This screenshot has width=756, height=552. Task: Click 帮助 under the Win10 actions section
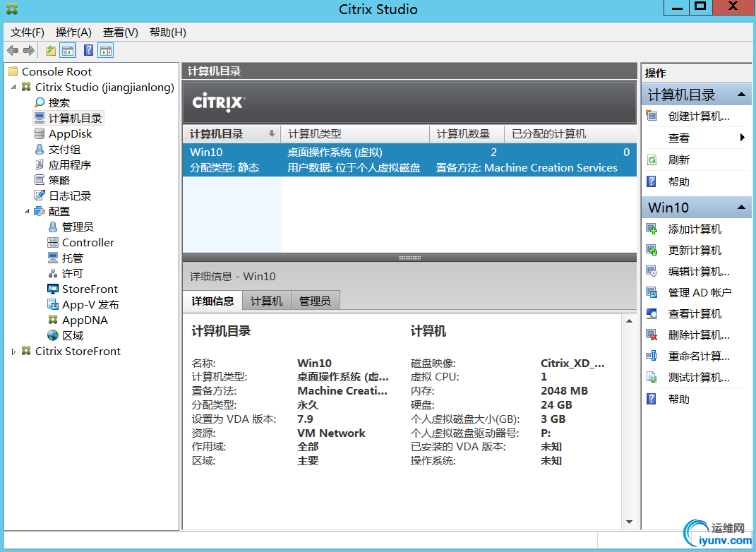tap(679, 399)
